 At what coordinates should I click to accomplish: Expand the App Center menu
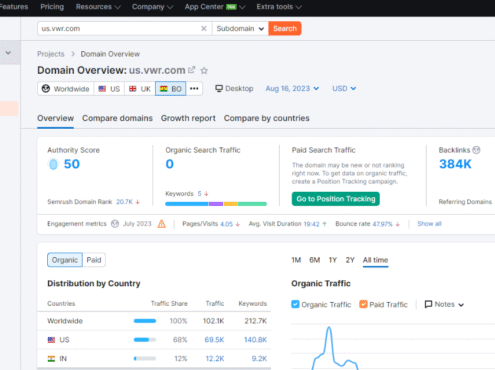click(x=215, y=7)
